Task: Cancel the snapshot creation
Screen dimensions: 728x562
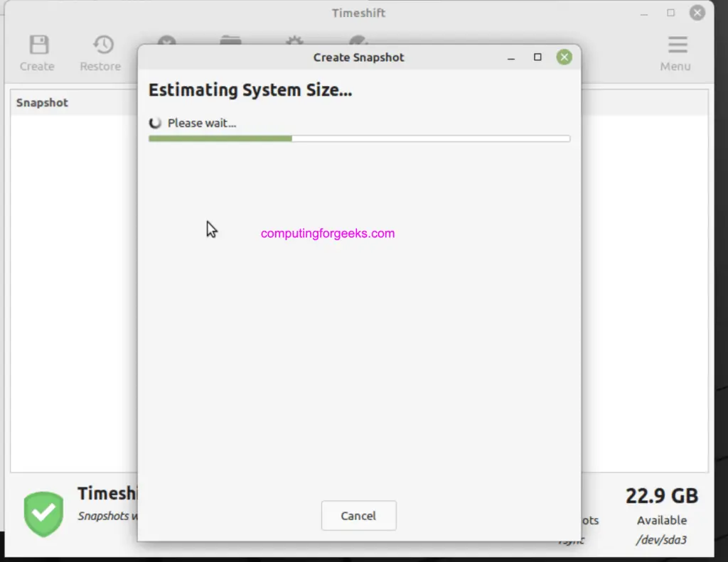Action: point(358,515)
